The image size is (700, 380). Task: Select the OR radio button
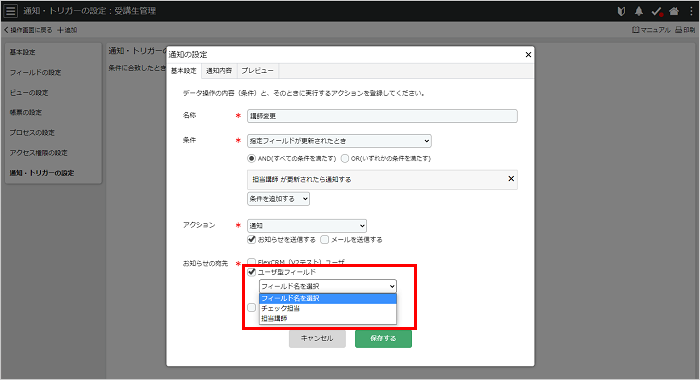tap(345, 159)
